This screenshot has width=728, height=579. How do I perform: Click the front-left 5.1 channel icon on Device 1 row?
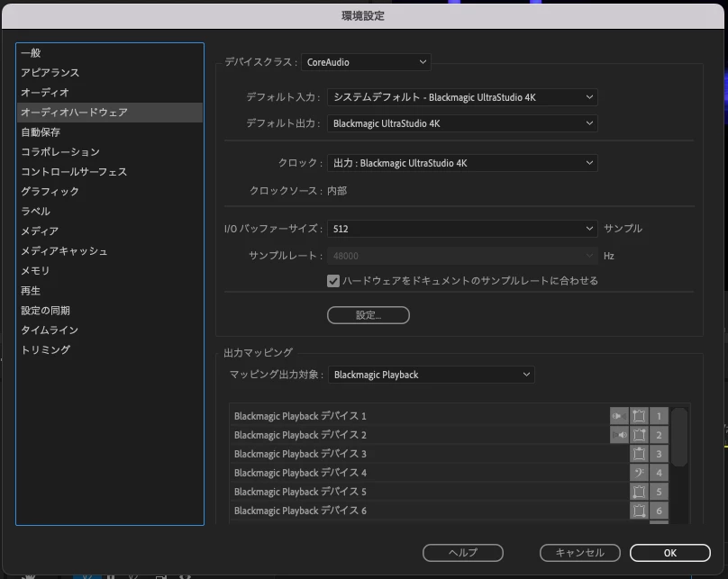[x=639, y=416]
